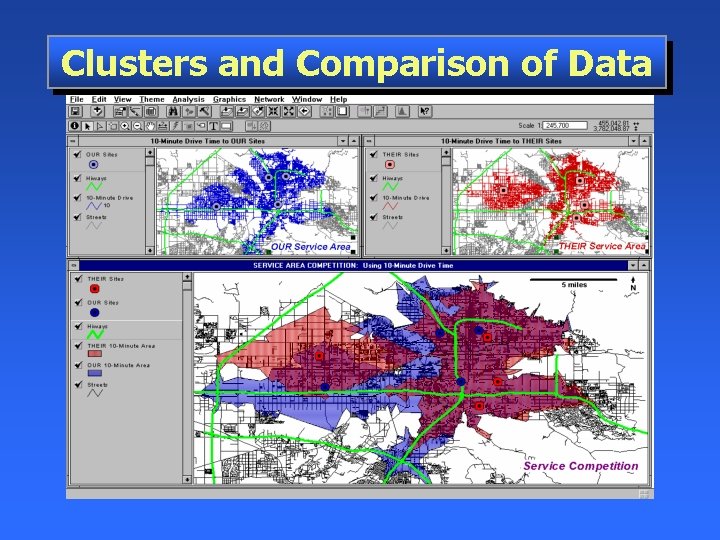Open the Analysis menu
This screenshot has height=540, width=720.
pos(188,99)
